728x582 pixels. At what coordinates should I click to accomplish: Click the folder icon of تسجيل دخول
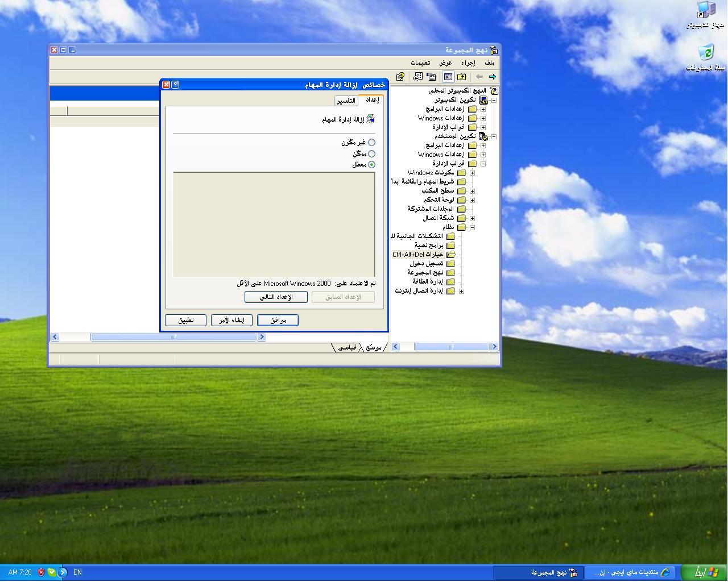pos(450,264)
